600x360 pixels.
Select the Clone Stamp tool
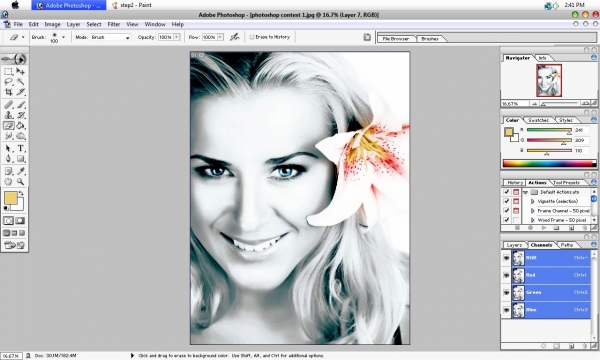pyautogui.click(x=8, y=115)
